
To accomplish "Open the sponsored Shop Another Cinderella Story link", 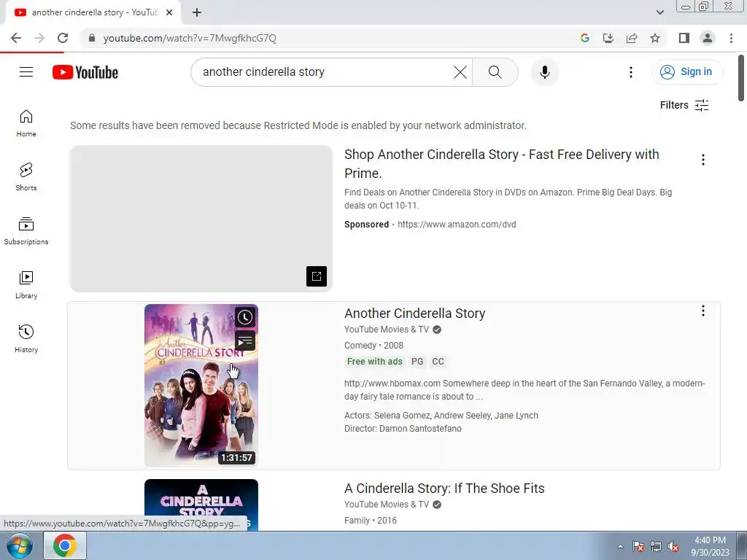I will pyautogui.click(x=502, y=164).
